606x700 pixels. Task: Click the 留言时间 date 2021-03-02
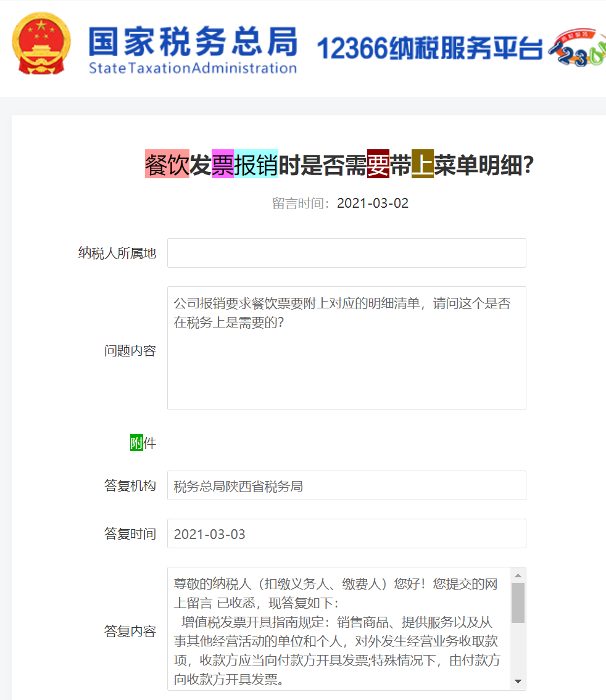click(373, 203)
